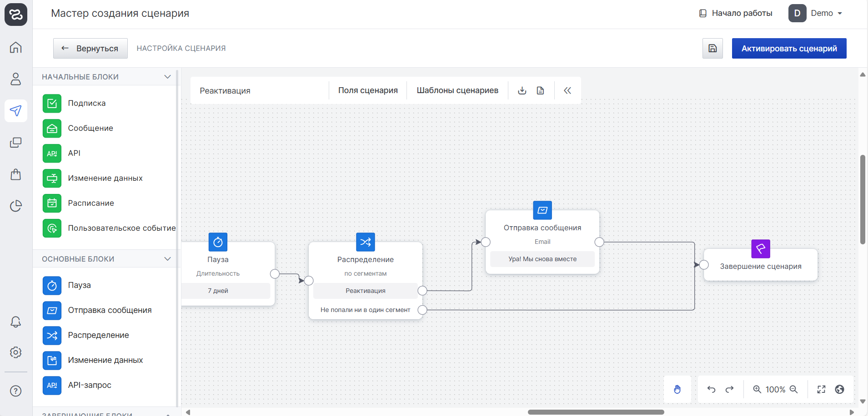Image resolution: width=868 pixels, height=416 pixels.
Task: Zoom out on the canvas
Action: (794, 389)
